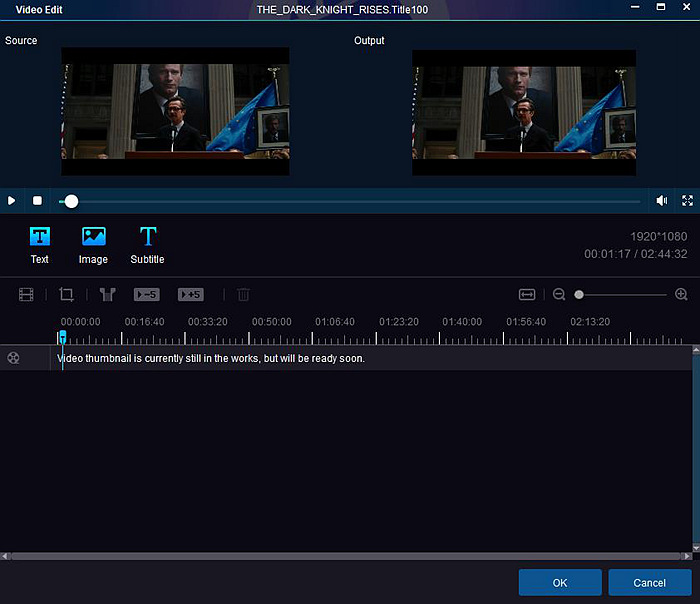Image resolution: width=700 pixels, height=604 pixels.
Task: Mute the audio with the speaker icon
Action: (662, 201)
